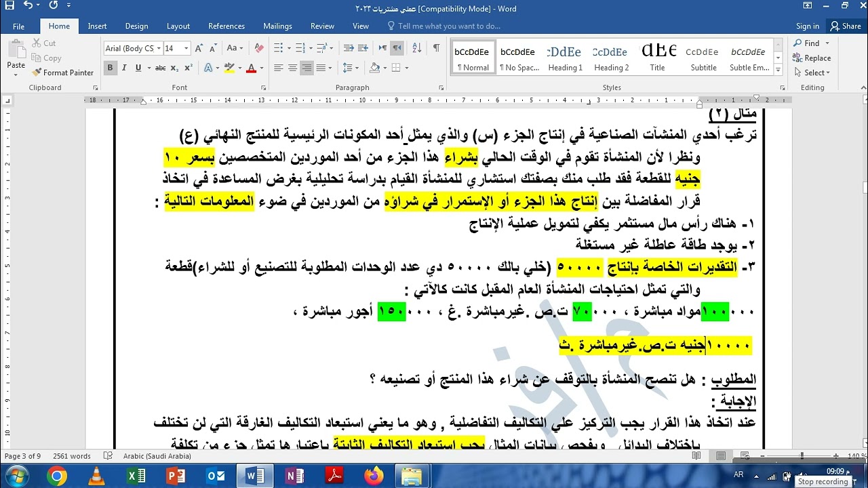Clear all formatting with eraser icon

[258, 48]
